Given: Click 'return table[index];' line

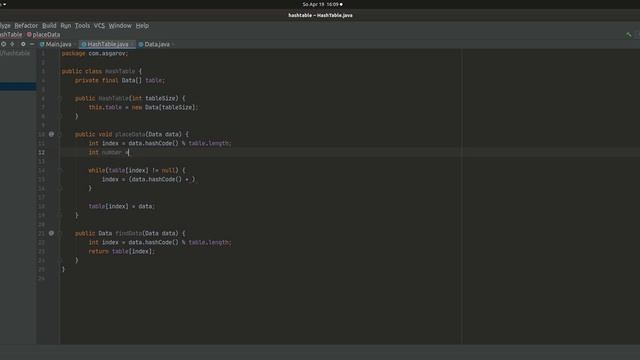Looking at the screenshot, I should (x=122, y=251).
